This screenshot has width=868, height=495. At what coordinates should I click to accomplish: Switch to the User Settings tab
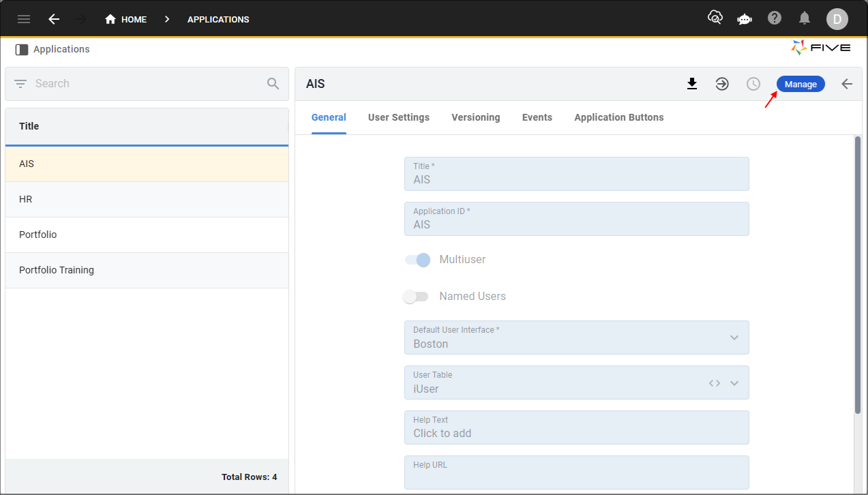(x=399, y=117)
